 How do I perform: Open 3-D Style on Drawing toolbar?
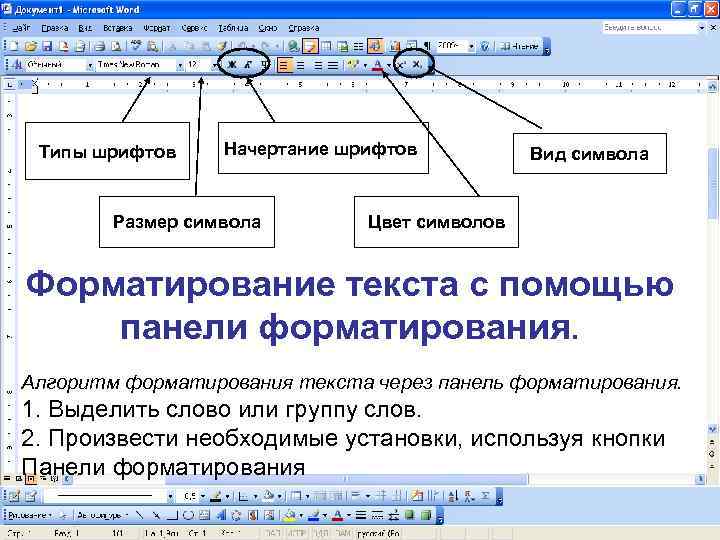(426, 515)
